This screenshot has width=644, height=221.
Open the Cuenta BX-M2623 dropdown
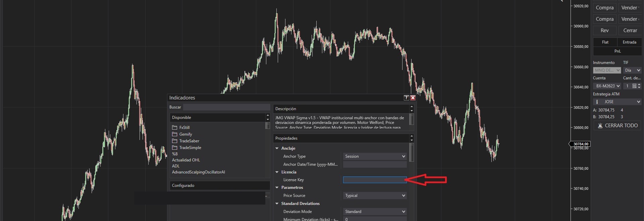pyautogui.click(x=607, y=86)
